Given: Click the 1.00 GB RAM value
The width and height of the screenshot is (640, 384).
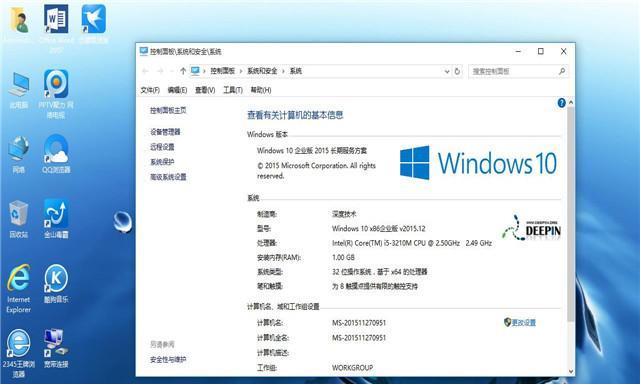Looking at the screenshot, I should click(x=343, y=257).
